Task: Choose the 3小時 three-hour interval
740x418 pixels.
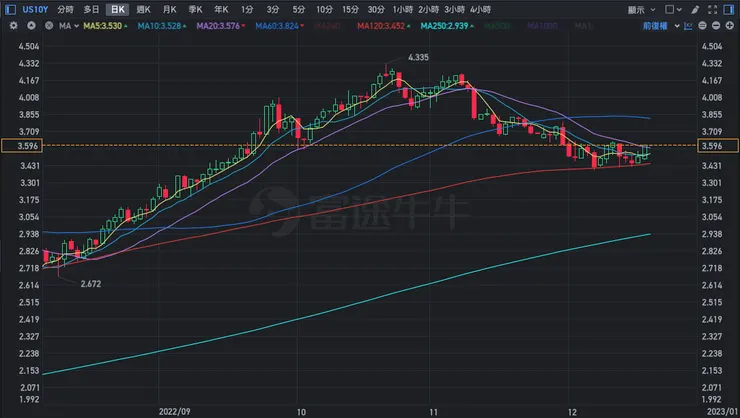Action: 454,9
